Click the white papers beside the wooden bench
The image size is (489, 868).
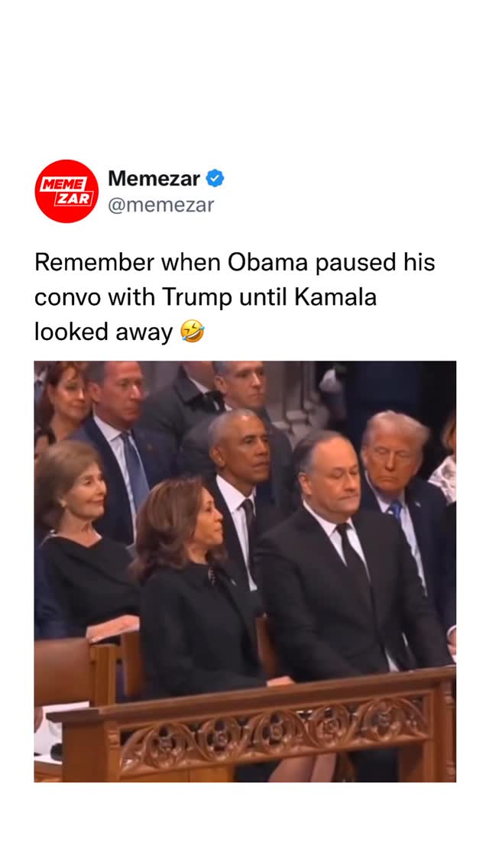(x=49, y=730)
